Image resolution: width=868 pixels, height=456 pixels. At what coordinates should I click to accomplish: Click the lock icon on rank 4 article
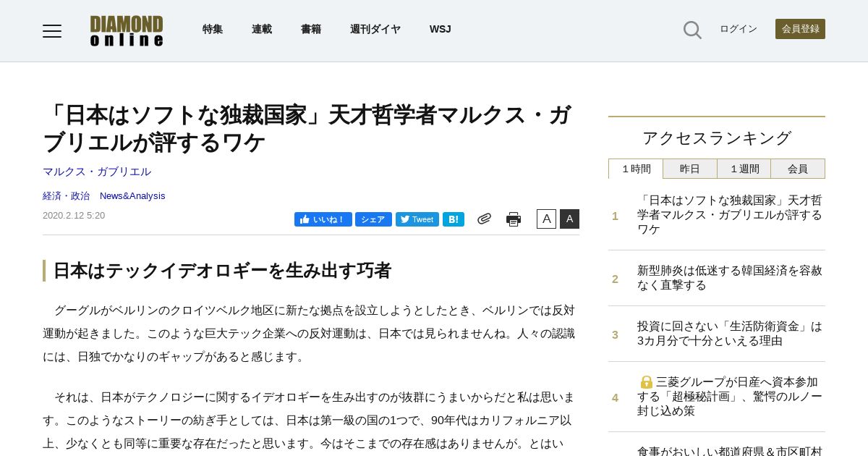[647, 382]
